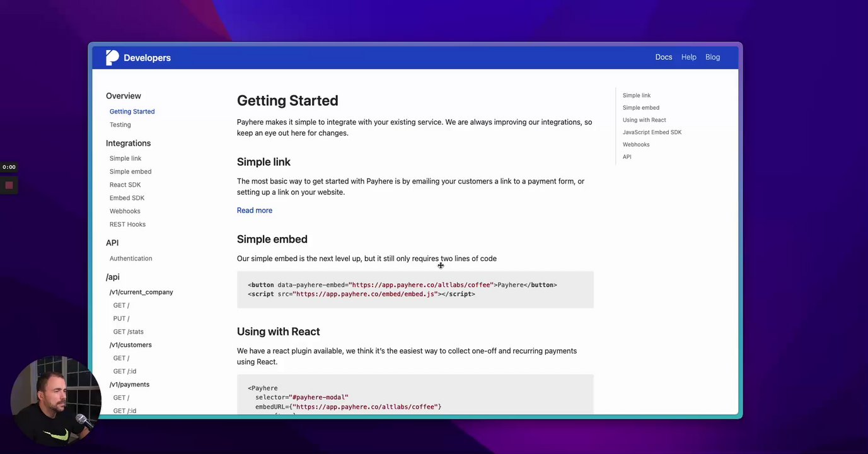Click the 0:00 recording timer

click(x=9, y=167)
